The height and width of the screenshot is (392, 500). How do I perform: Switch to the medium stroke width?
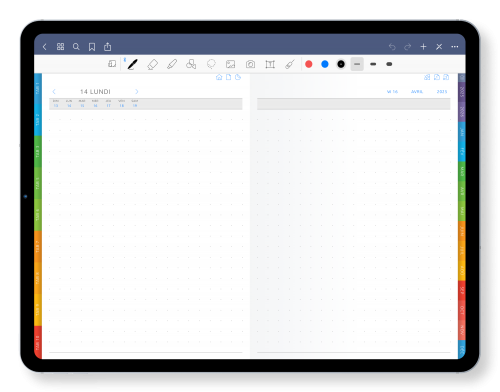(x=373, y=64)
